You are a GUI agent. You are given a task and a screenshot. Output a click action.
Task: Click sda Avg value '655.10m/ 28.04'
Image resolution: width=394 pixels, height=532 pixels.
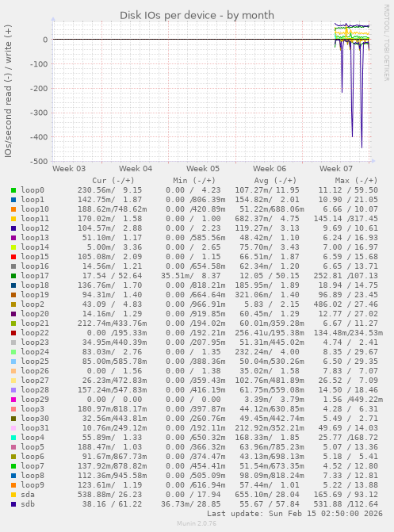[267, 494]
